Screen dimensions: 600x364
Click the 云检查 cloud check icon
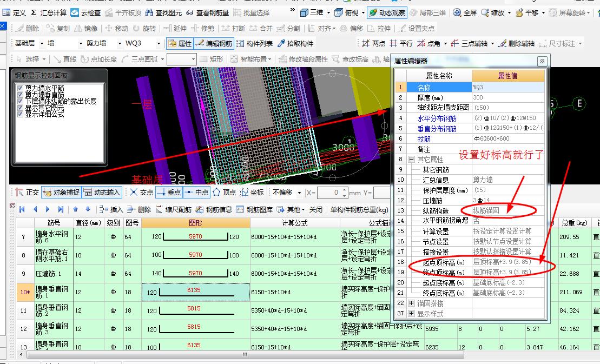tap(75, 12)
